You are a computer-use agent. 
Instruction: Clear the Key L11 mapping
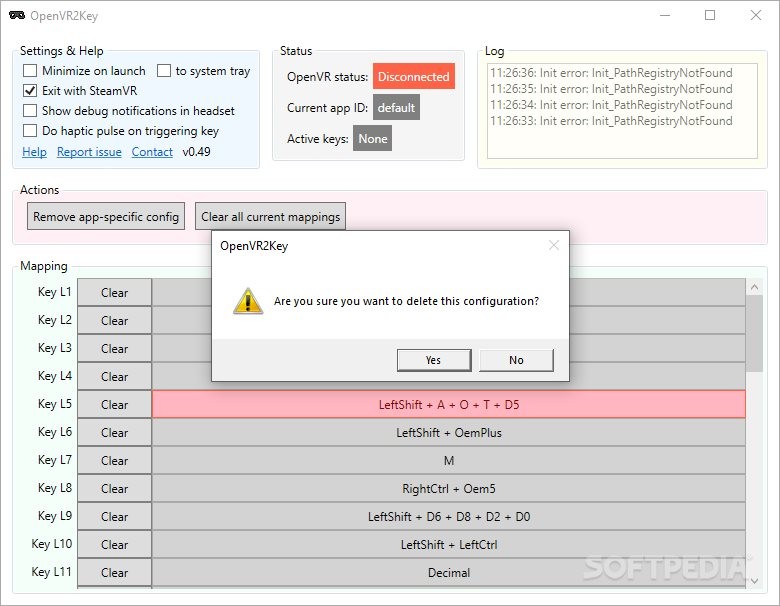pyautogui.click(x=114, y=572)
